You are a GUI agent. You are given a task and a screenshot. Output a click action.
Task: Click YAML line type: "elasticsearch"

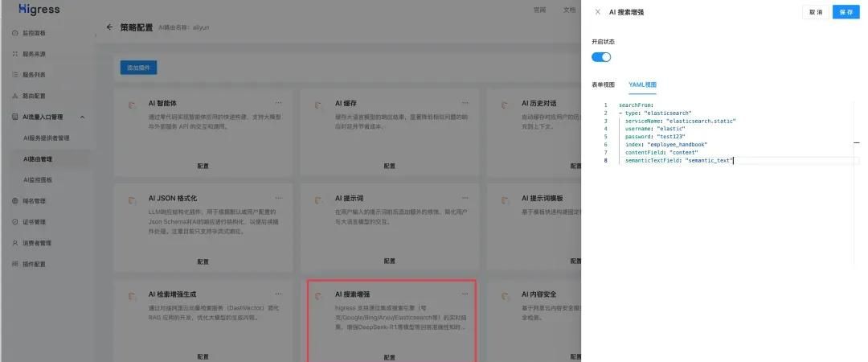pos(655,113)
